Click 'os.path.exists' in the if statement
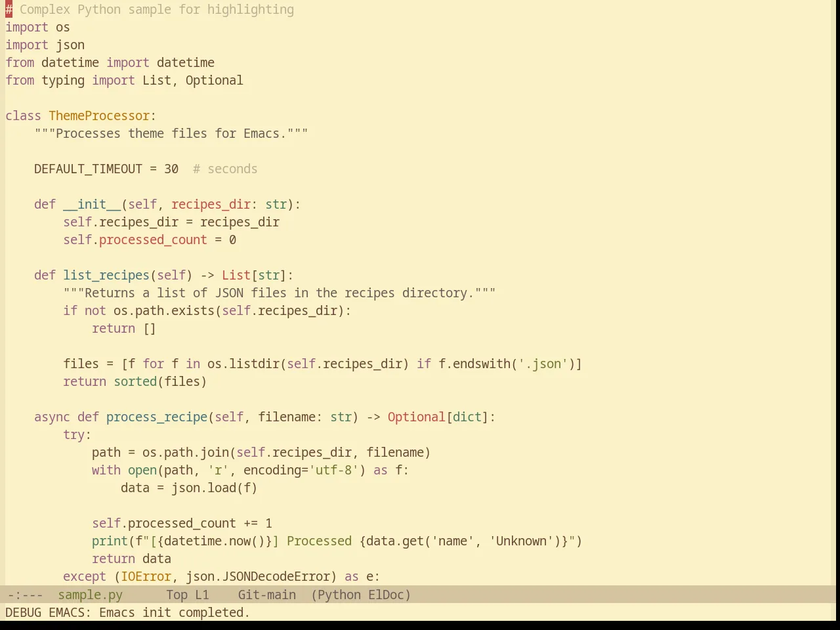Viewport: 840px width, 630px height. pos(164,310)
